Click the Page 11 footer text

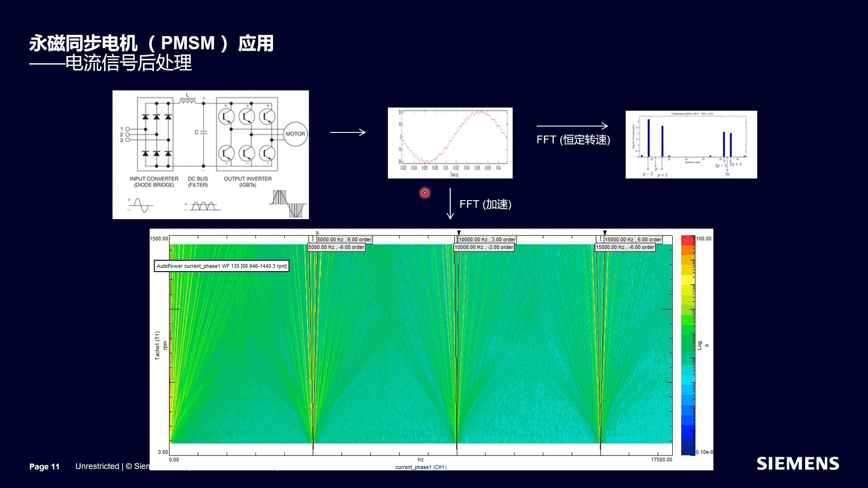pyautogui.click(x=44, y=467)
